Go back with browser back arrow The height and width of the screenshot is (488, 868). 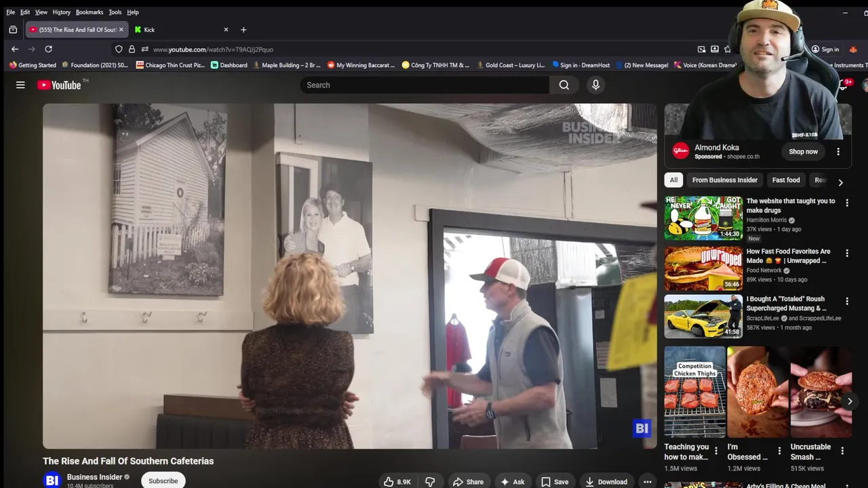15,49
